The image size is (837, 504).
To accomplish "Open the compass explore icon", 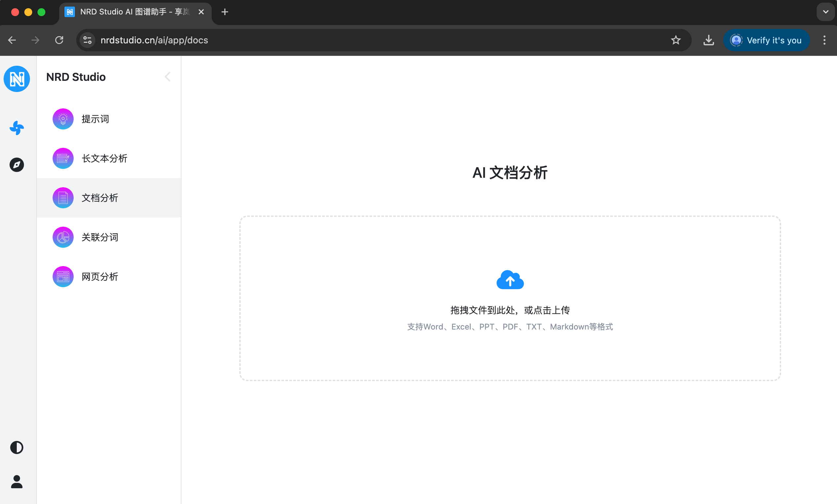I will point(17,165).
